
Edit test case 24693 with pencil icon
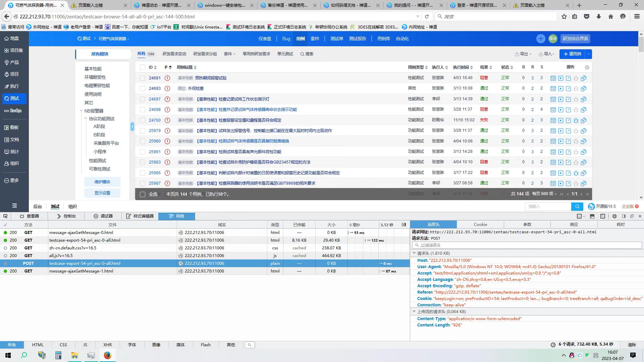click(568, 89)
